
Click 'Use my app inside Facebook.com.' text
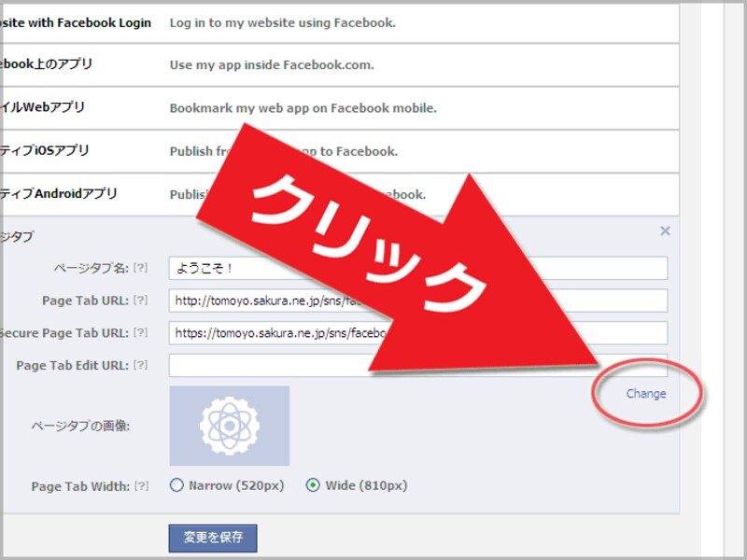click(x=272, y=65)
